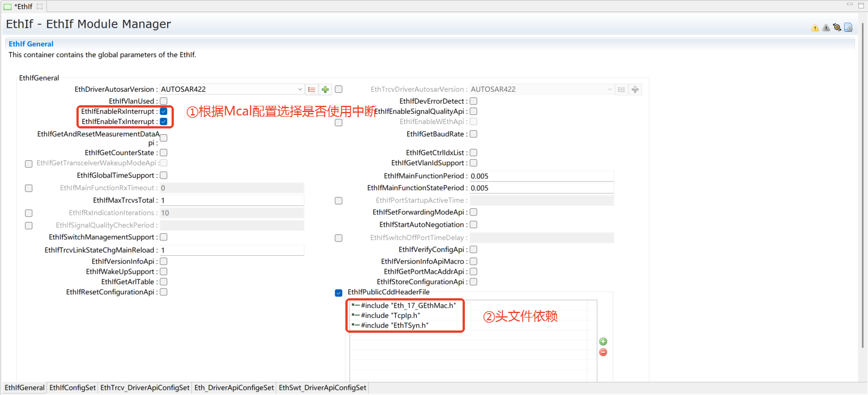Click list icon beside EthDriverAutosarVersion dropdown
The height and width of the screenshot is (395, 868).
click(311, 89)
